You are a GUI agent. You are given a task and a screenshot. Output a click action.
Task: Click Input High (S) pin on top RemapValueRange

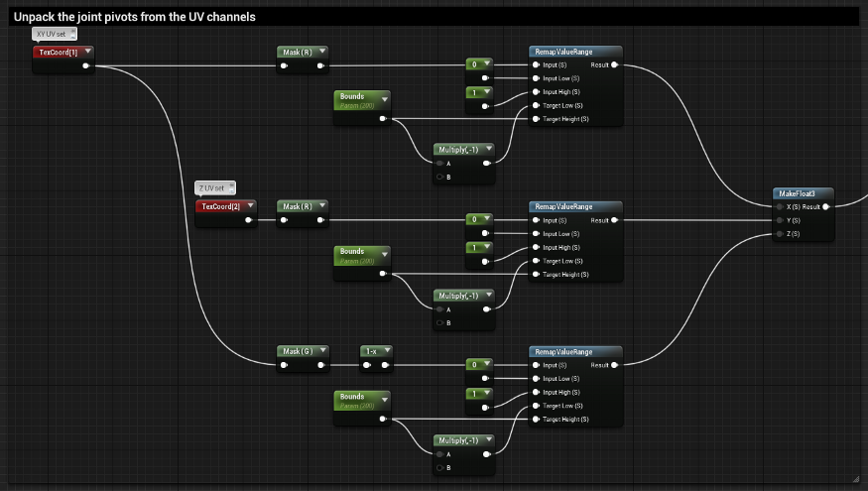coord(536,92)
